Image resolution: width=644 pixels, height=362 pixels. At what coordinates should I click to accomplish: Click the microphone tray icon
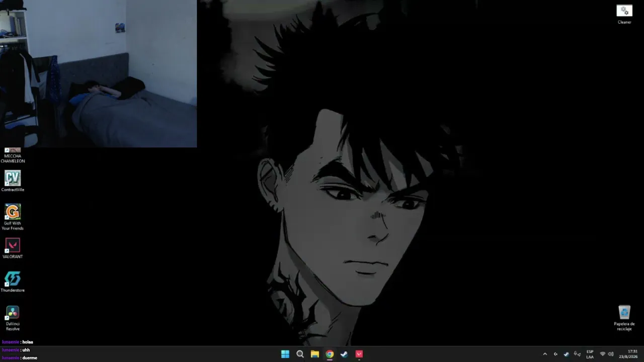pos(577,354)
